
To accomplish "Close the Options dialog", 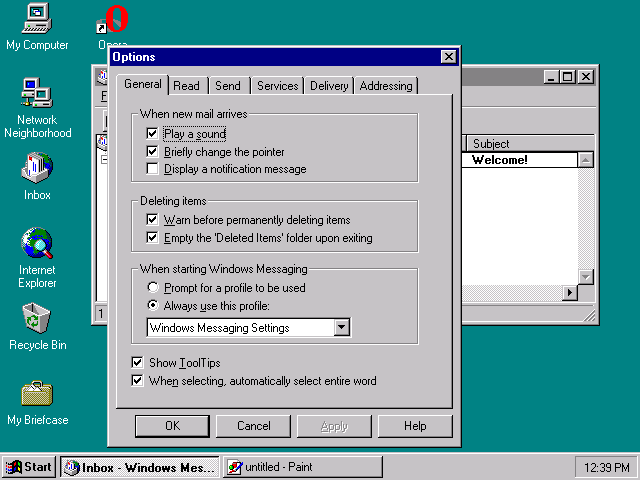I will click(449, 57).
